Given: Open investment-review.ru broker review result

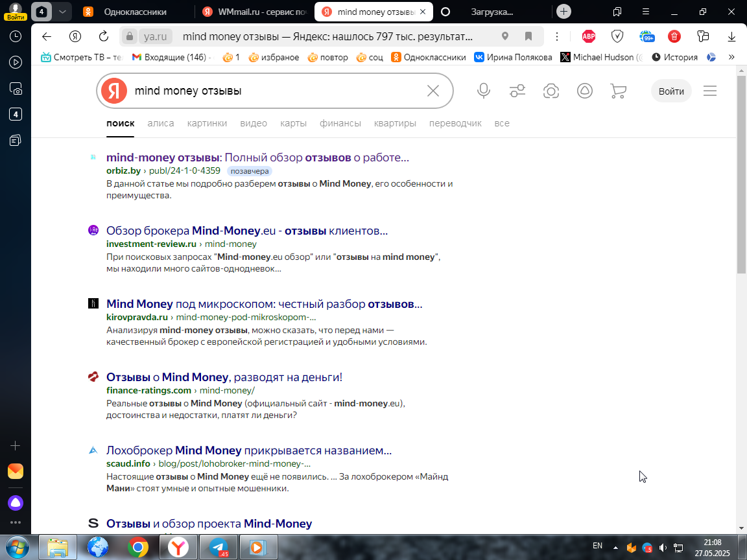Looking at the screenshot, I should point(247,231).
